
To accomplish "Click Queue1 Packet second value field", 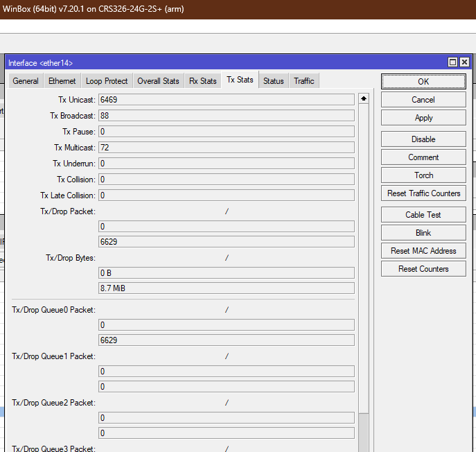I will coord(226,387).
